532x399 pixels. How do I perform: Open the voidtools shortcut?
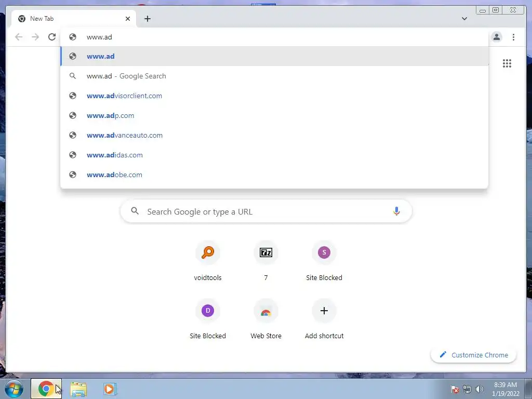208,261
